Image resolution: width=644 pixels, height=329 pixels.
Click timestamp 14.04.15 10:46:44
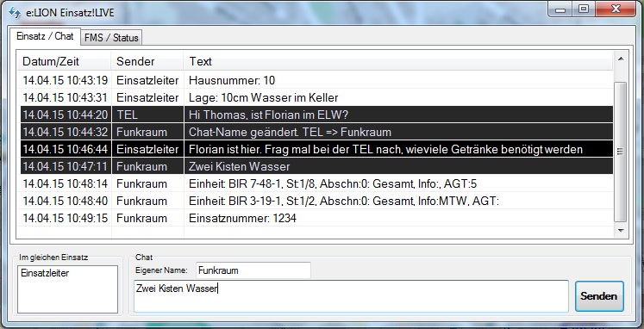coord(66,149)
